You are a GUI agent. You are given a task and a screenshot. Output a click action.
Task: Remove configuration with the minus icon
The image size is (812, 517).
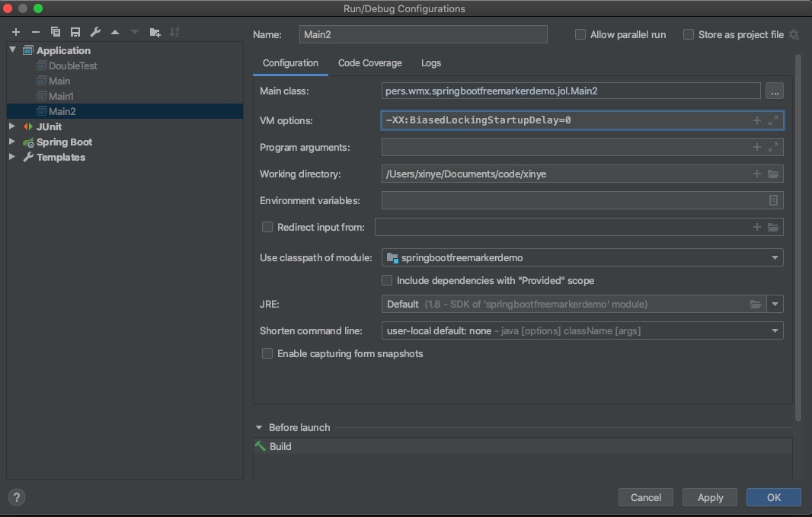35,32
